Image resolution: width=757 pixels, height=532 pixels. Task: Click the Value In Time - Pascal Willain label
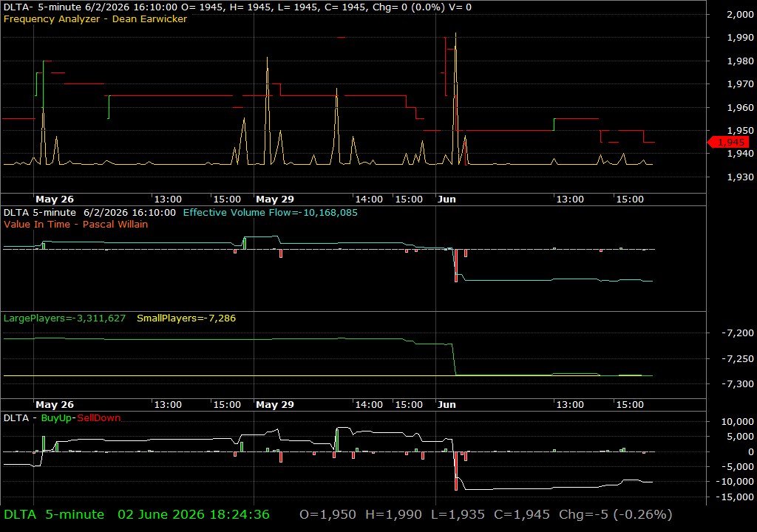click(76, 224)
